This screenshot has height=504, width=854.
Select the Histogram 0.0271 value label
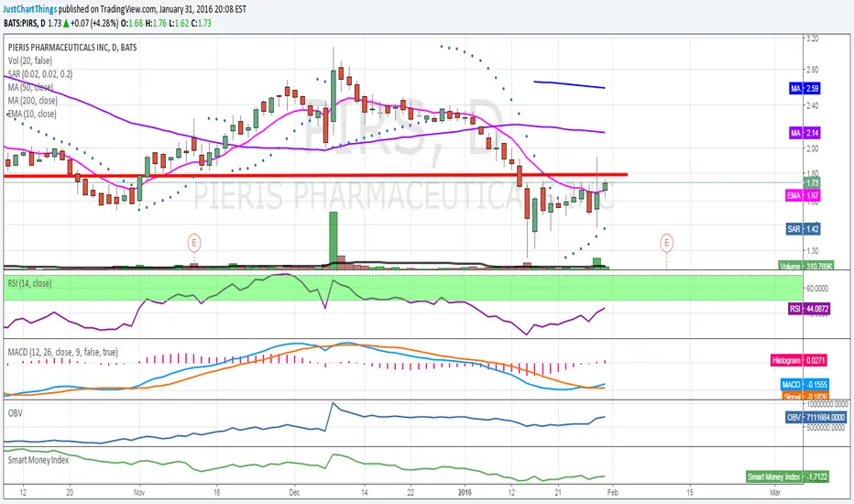pos(800,361)
